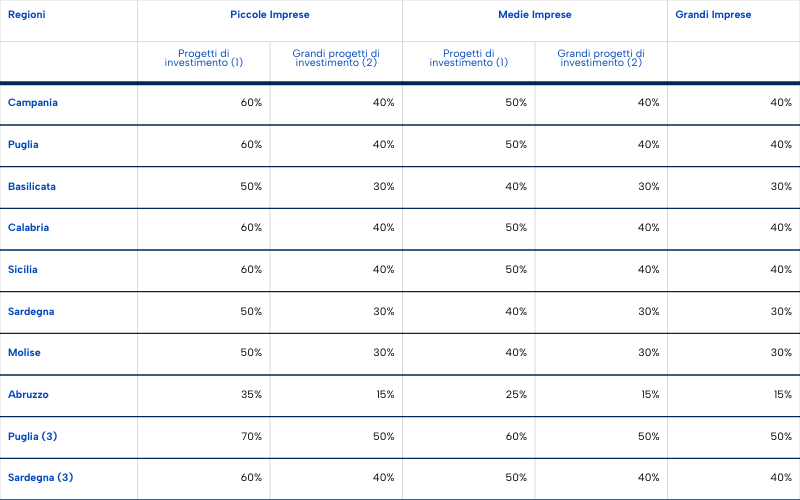Select the Piccole Imprese header
The width and height of the screenshot is (800, 500).
pyautogui.click(x=269, y=15)
